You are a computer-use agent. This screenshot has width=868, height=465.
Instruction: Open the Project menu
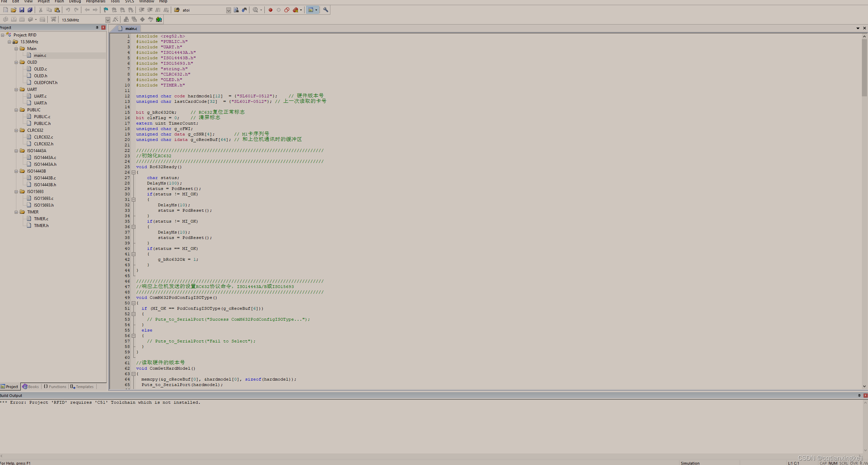(44, 1)
